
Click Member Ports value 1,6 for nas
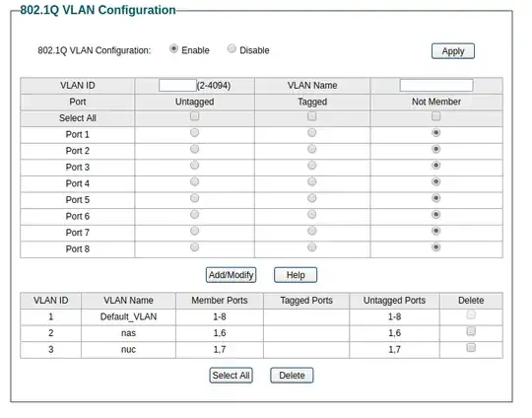[220, 333]
